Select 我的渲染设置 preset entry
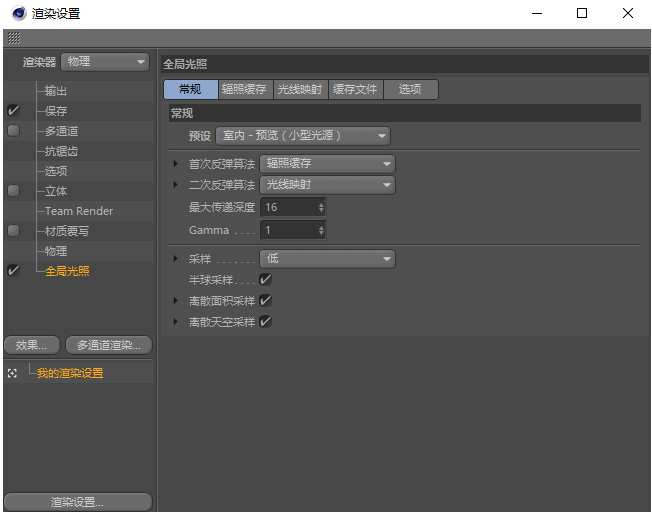 pos(70,373)
